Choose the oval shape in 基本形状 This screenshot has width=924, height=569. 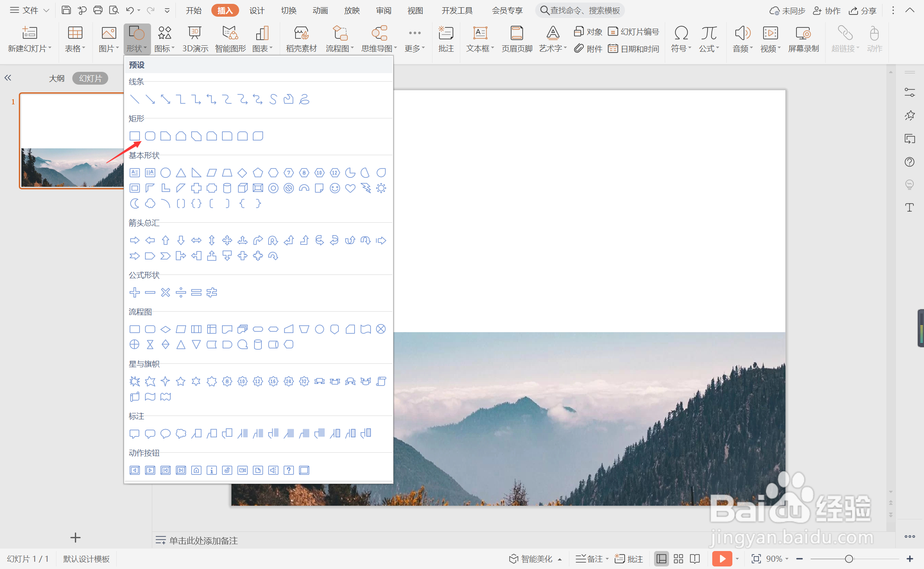pyautogui.click(x=166, y=173)
